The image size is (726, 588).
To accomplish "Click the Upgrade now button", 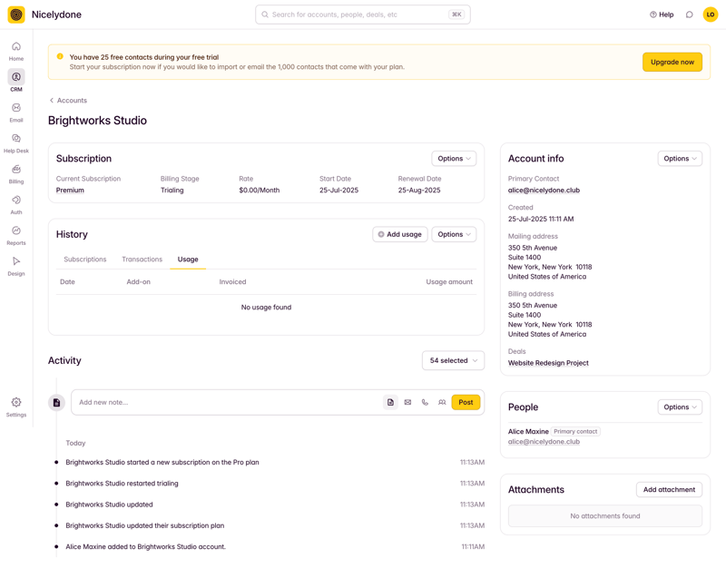I will click(x=672, y=62).
